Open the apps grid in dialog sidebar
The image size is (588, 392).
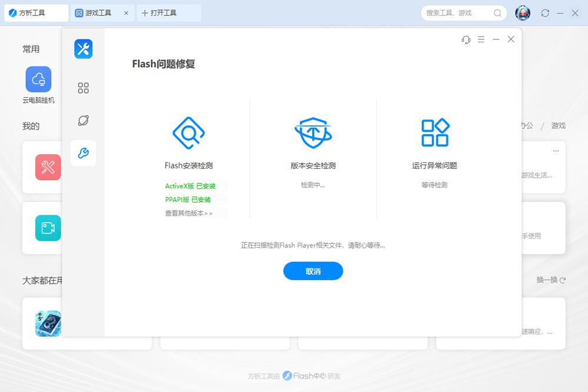pyautogui.click(x=83, y=88)
